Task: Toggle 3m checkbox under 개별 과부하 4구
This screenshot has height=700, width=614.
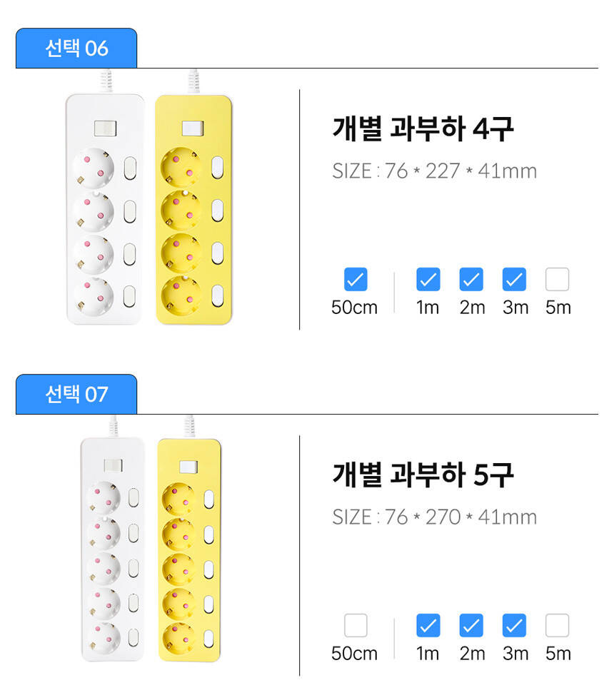Action: tap(514, 280)
